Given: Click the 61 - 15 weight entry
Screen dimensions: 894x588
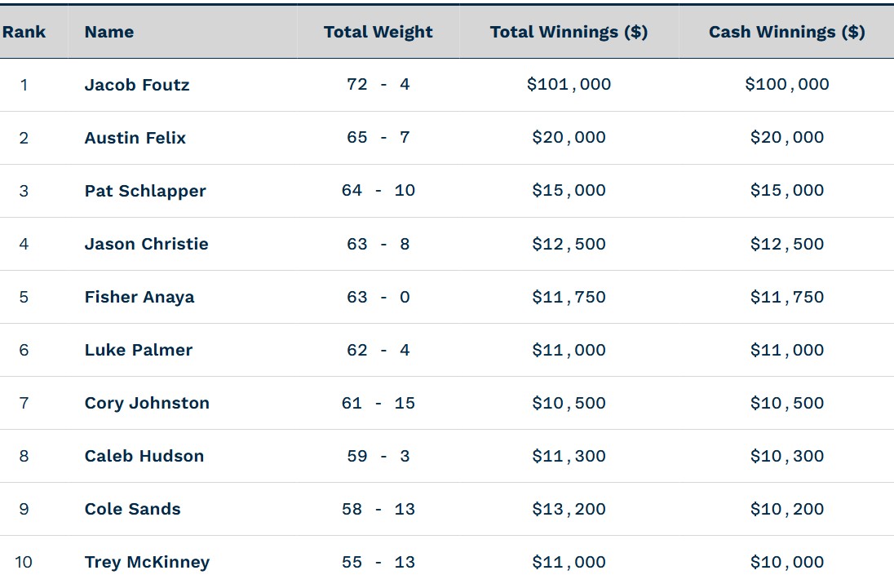Looking at the screenshot, I should [378, 403].
